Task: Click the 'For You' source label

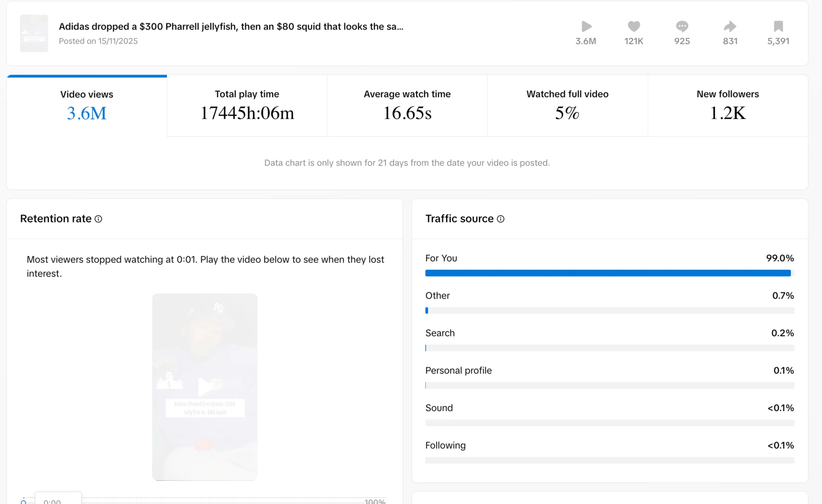Action: (441, 258)
